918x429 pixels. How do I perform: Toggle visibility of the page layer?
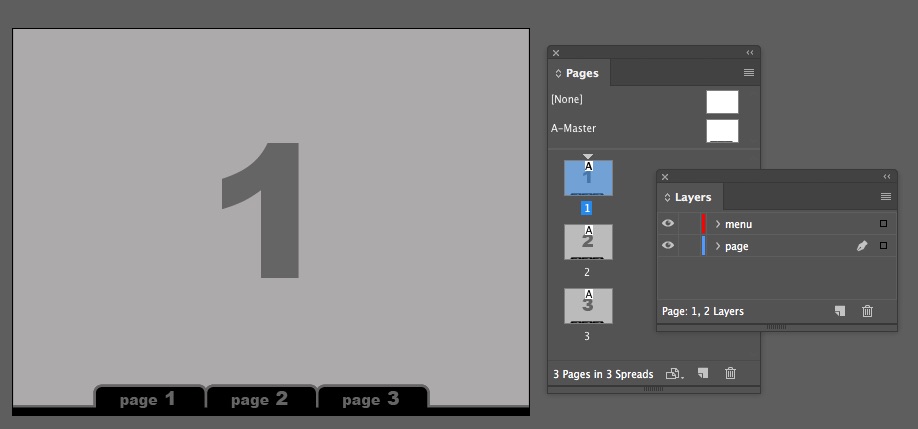coord(668,246)
